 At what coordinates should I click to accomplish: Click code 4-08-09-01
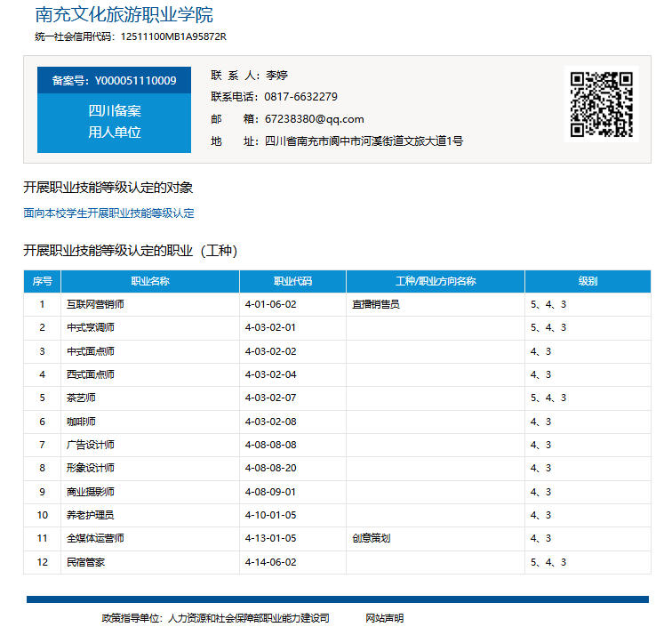pyautogui.click(x=270, y=493)
